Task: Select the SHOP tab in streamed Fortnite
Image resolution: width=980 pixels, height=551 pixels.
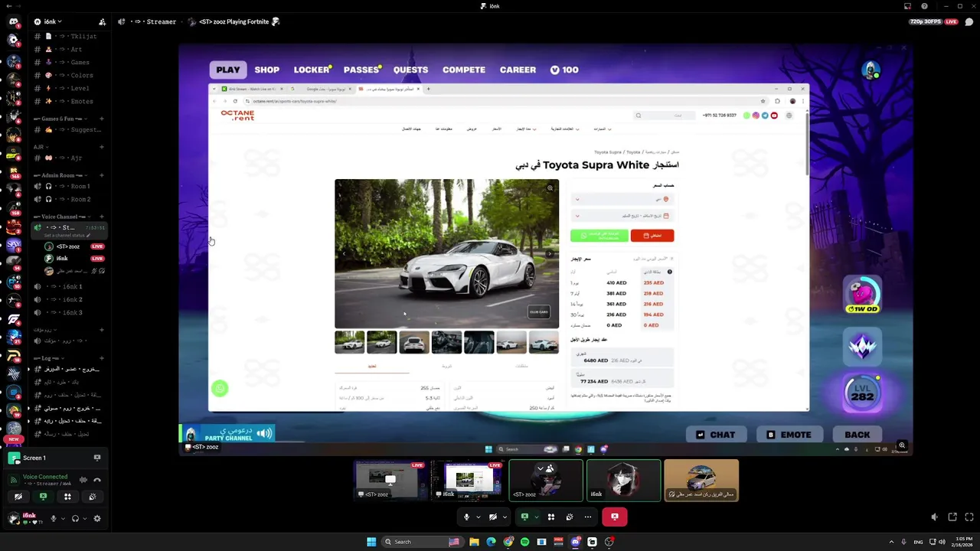Action: click(x=266, y=70)
